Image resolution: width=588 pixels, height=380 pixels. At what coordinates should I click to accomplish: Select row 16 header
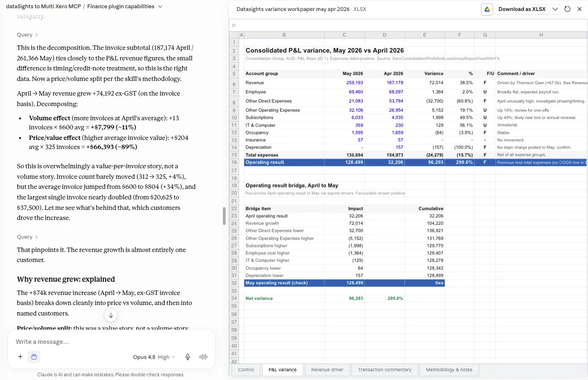click(234, 162)
